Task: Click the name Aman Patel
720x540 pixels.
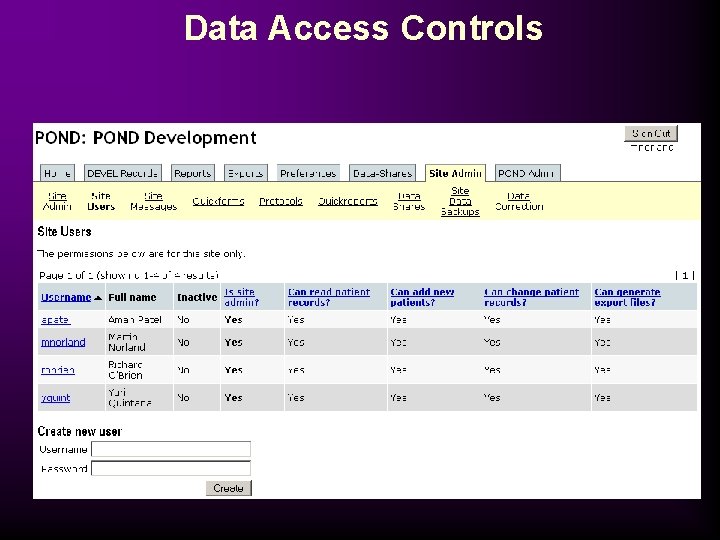Action: pyautogui.click(x=135, y=320)
